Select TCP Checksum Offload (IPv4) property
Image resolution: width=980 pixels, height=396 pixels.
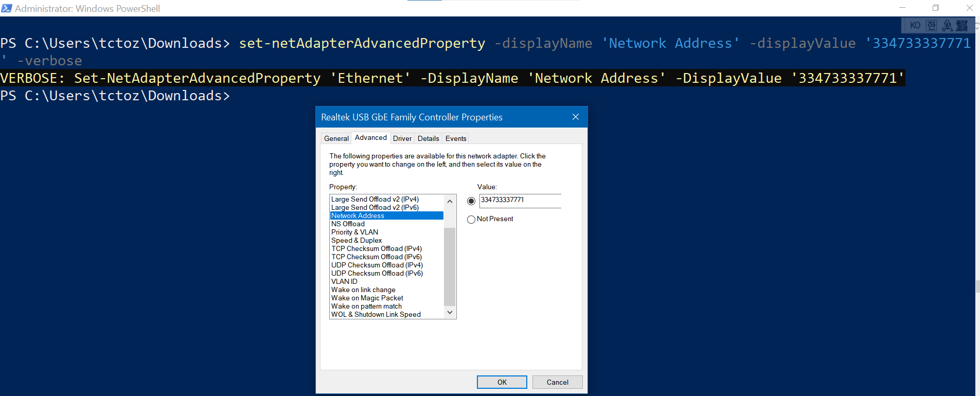coord(387,248)
